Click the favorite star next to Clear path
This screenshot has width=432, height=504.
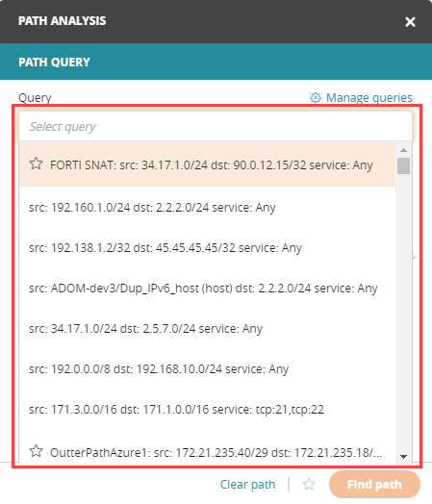pyautogui.click(x=309, y=484)
